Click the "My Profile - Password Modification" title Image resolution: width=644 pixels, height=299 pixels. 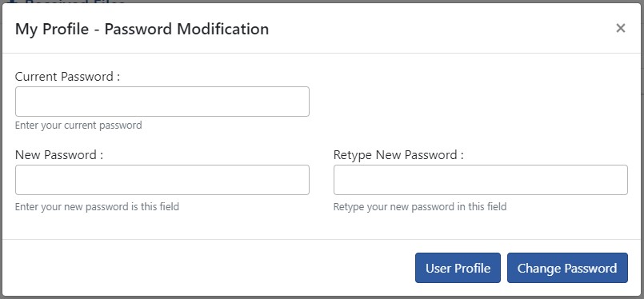click(142, 29)
